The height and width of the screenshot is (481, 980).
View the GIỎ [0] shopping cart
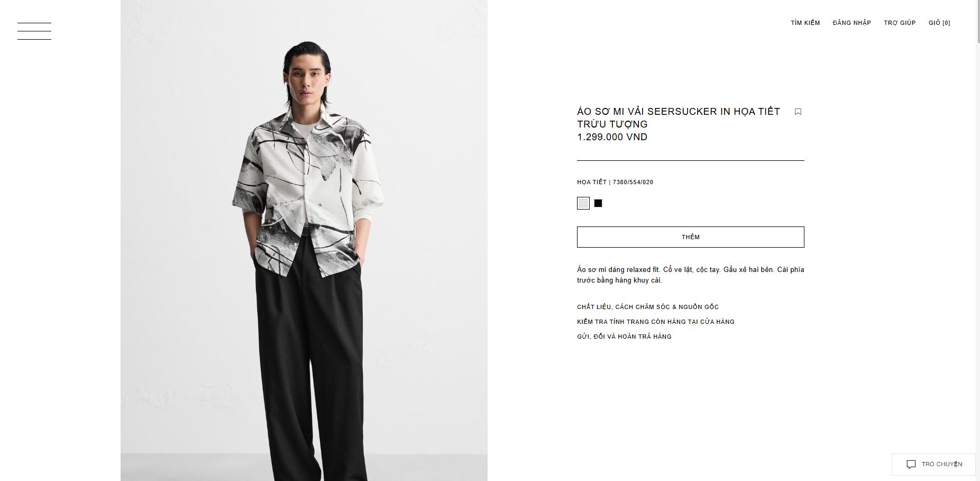point(939,23)
